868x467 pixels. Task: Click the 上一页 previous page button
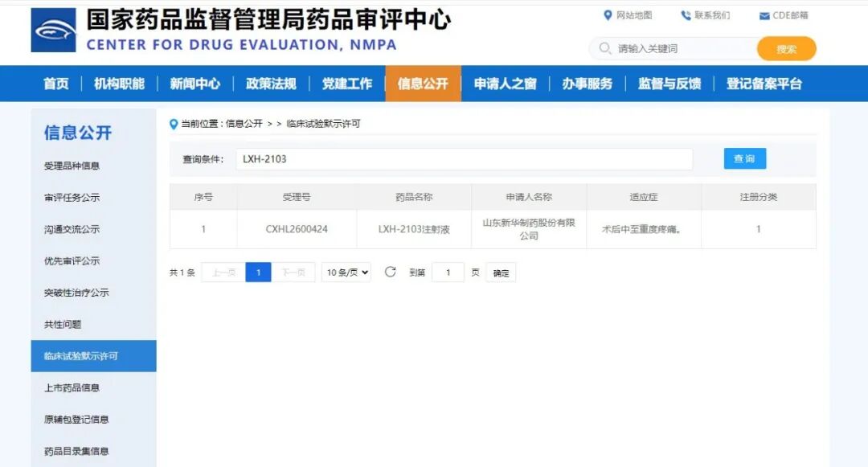pyautogui.click(x=223, y=272)
